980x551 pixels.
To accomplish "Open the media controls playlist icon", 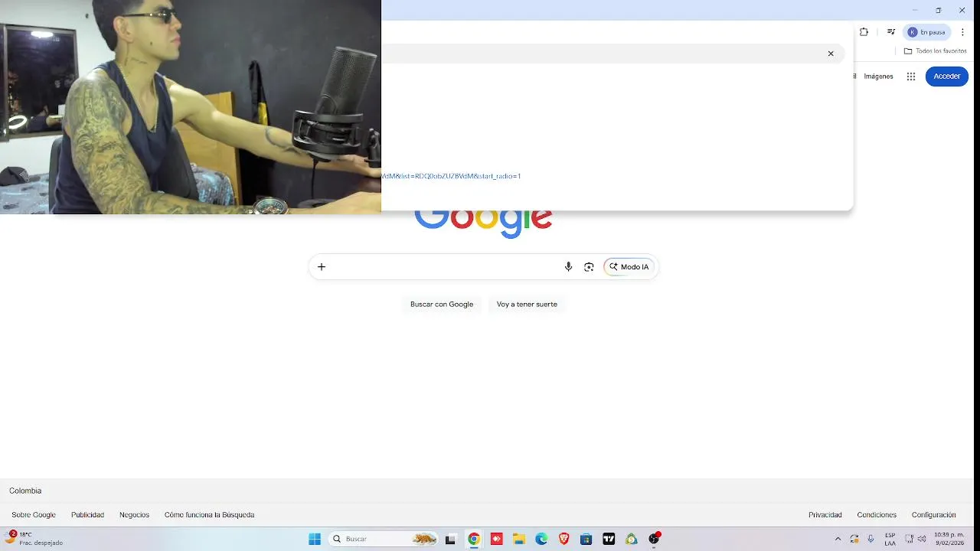I will click(891, 32).
